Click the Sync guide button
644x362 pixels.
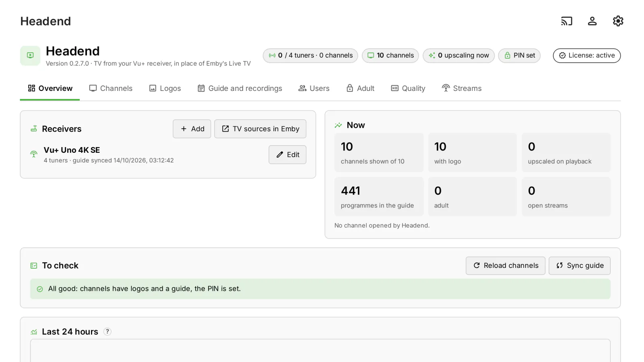click(580, 265)
